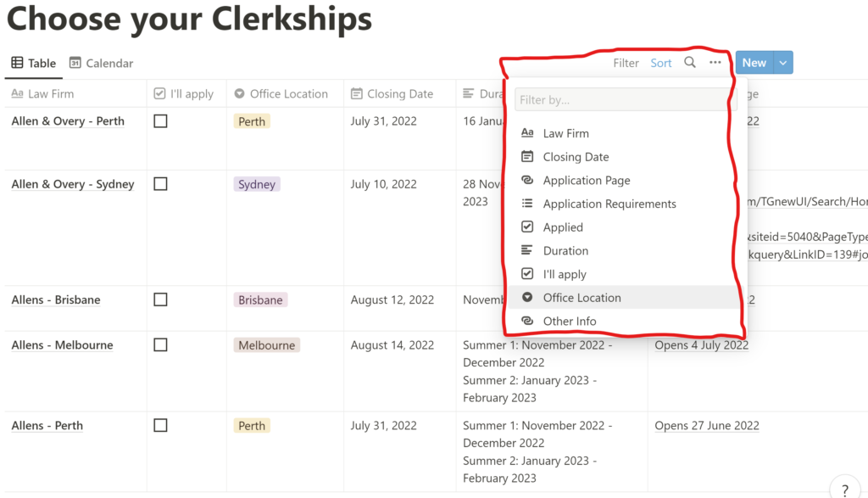Click the Duration column header icon
868x498 pixels.
[x=468, y=93]
